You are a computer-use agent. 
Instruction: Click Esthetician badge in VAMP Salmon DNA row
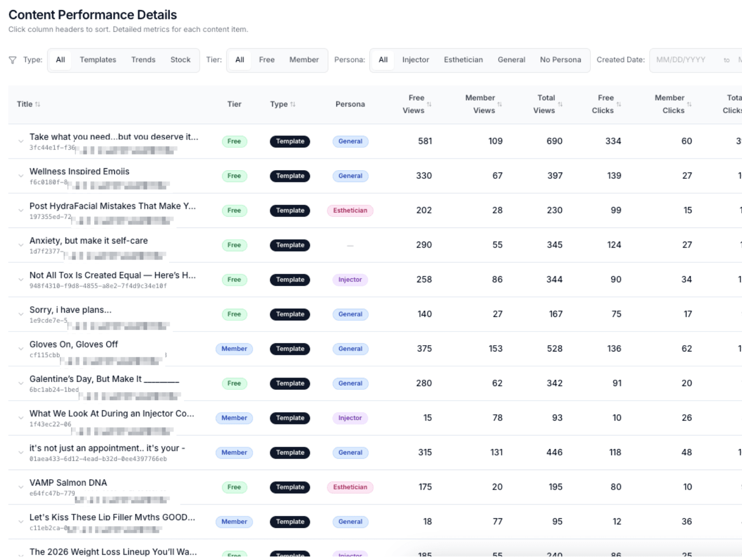(350, 487)
